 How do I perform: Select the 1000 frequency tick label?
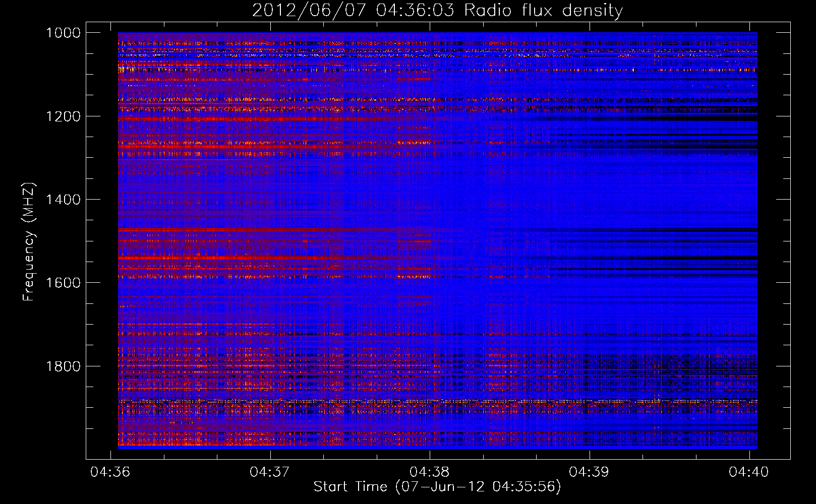(x=63, y=33)
